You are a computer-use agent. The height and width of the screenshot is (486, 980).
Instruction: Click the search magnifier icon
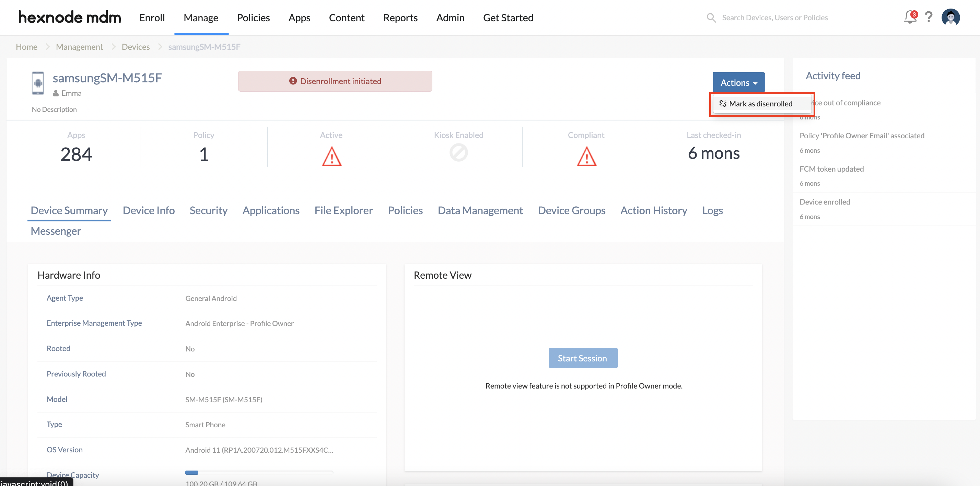click(711, 18)
